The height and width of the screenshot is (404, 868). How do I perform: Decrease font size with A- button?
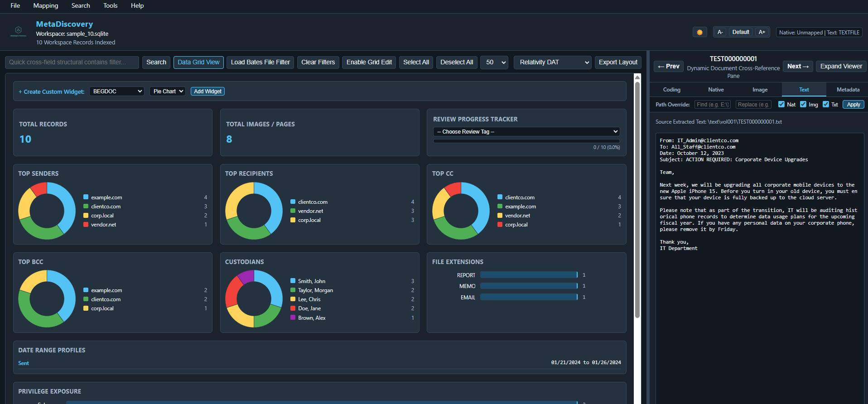[x=720, y=32]
